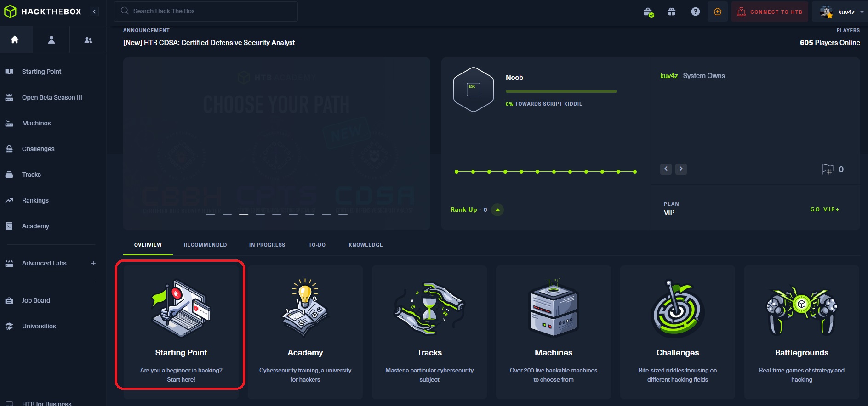The image size is (868, 406).
Task: Open the Challenges card with maze icon
Action: click(678, 332)
